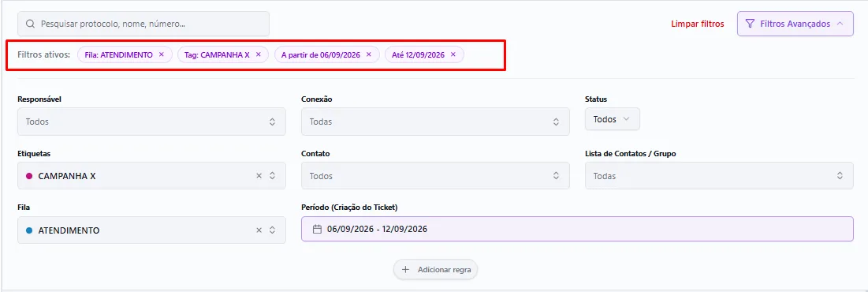The width and height of the screenshot is (868, 292).
Task: Click the up-down arrows in Contato field
Action: (556, 176)
